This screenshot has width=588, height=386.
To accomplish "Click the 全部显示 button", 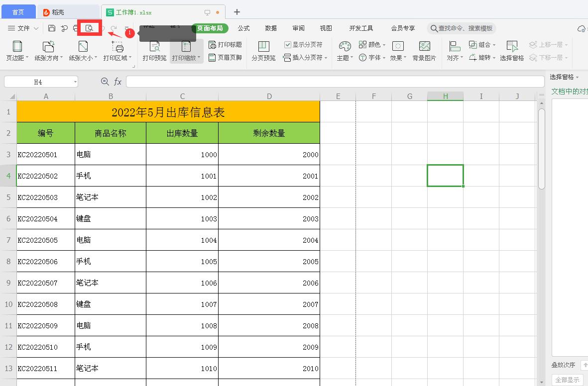I will 567,380.
